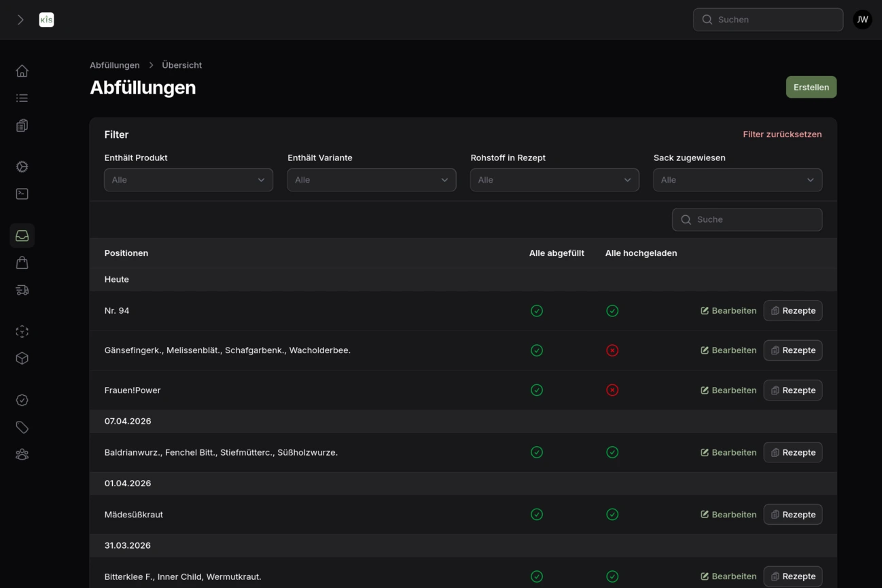882x588 pixels.
Task: Open the price tag sidebar icon
Action: pyautogui.click(x=22, y=427)
